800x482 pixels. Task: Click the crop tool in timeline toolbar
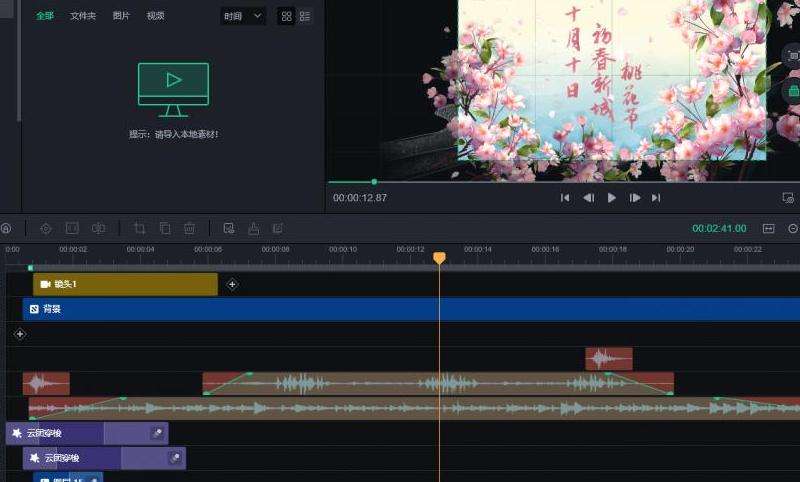(x=139, y=228)
